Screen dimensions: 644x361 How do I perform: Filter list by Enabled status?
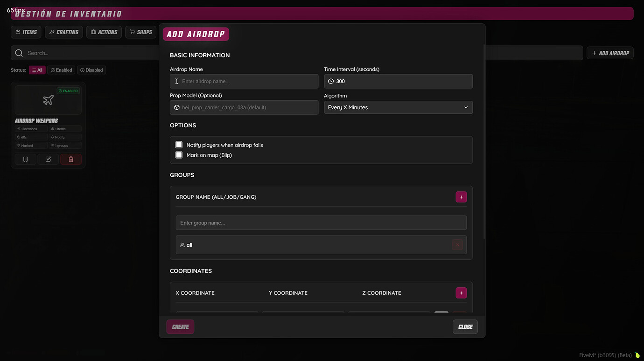[x=61, y=69]
